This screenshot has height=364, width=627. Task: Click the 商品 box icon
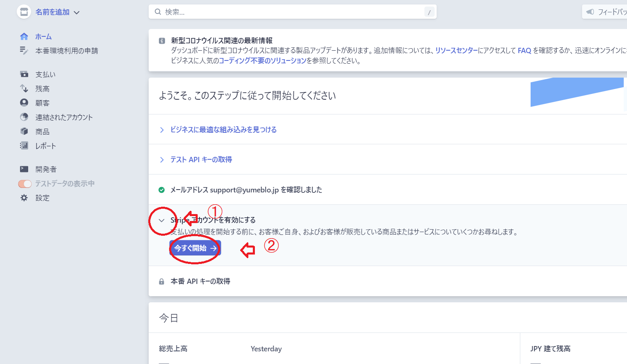click(x=24, y=131)
